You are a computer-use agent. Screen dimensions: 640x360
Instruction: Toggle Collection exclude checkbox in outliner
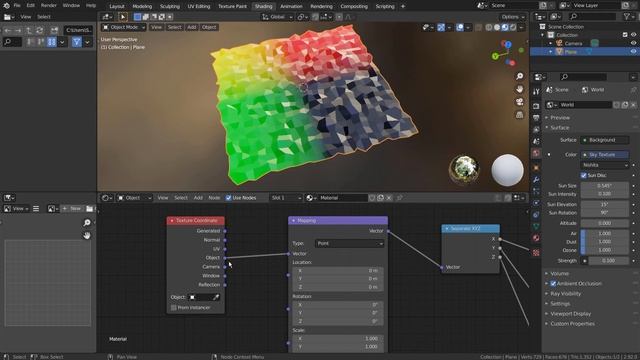(x=625, y=35)
